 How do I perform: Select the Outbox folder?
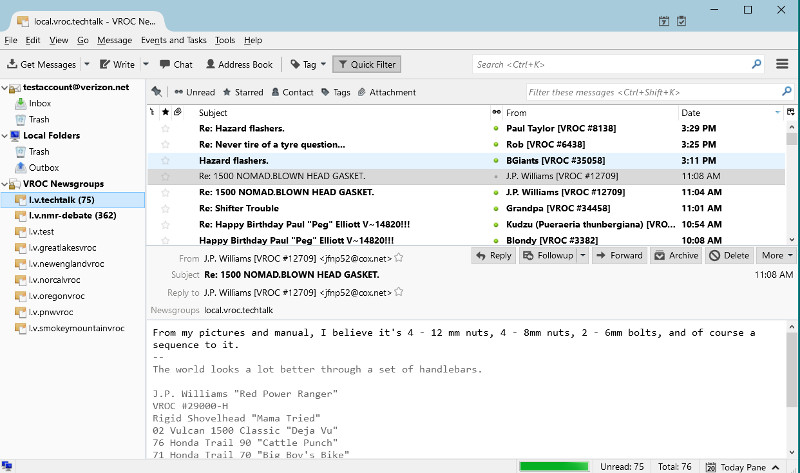pyautogui.click(x=37, y=167)
